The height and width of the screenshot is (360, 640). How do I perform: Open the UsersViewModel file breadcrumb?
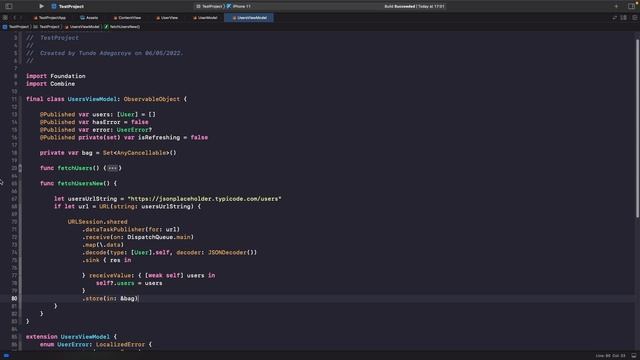[x=82, y=27]
